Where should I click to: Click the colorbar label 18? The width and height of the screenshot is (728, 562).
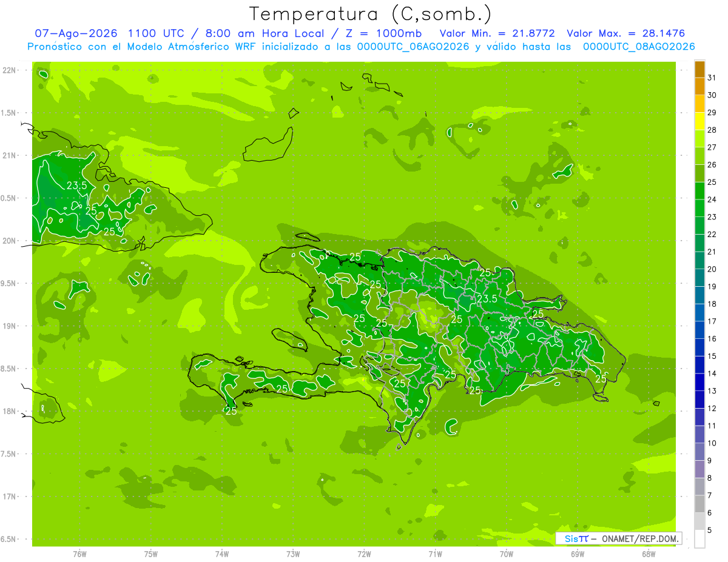[712, 304]
